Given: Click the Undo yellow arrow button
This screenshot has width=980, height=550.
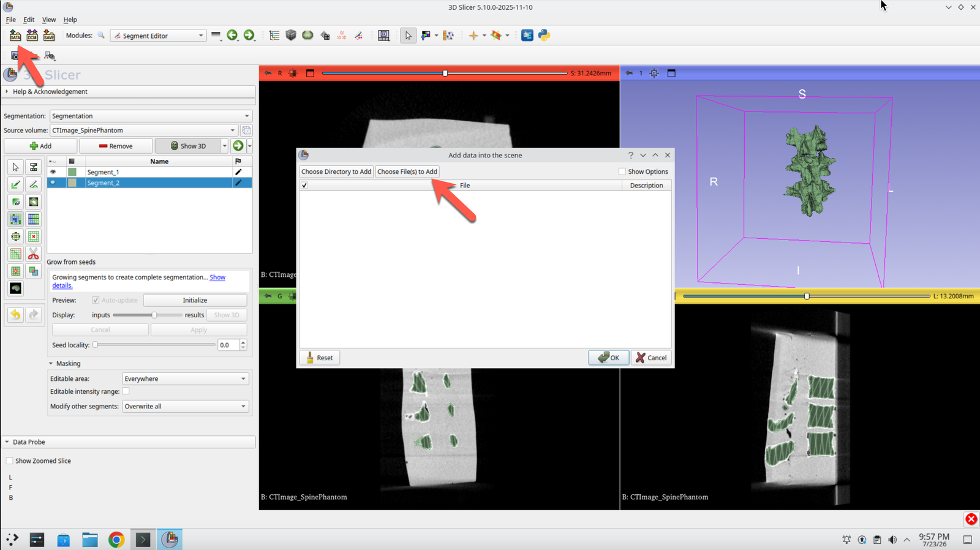Looking at the screenshot, I should (x=15, y=315).
